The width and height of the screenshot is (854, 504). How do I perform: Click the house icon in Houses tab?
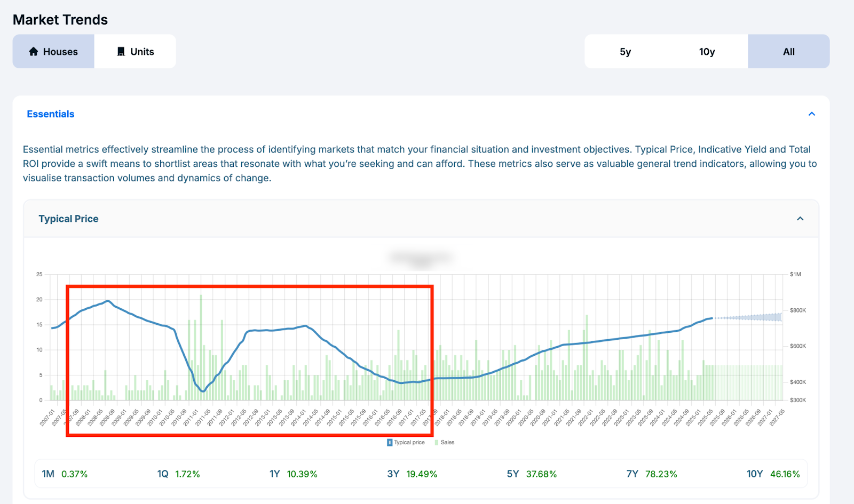pyautogui.click(x=34, y=52)
